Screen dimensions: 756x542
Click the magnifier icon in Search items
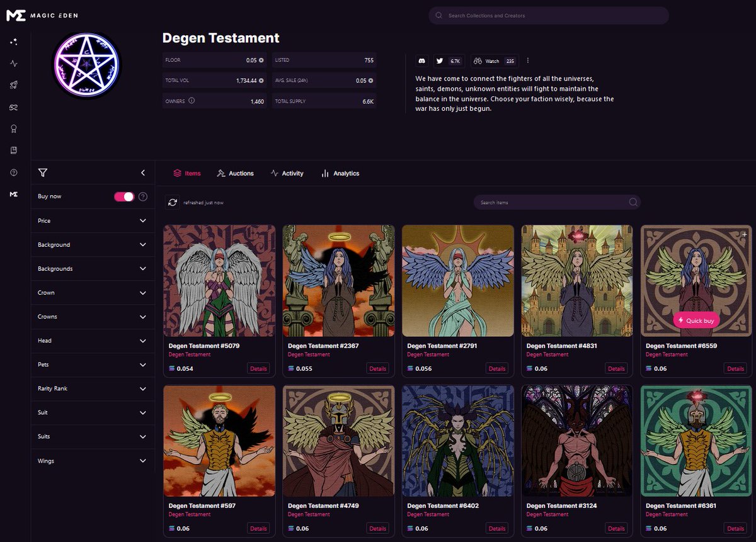coord(633,202)
